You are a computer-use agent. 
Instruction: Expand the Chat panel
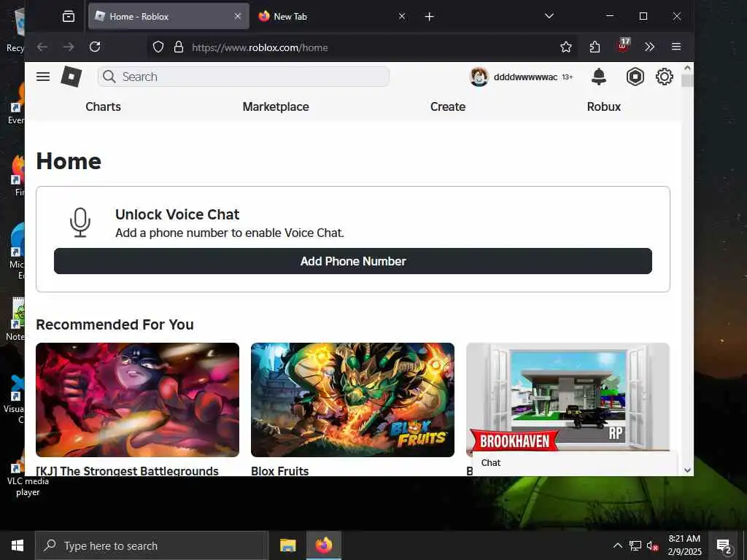point(575,463)
